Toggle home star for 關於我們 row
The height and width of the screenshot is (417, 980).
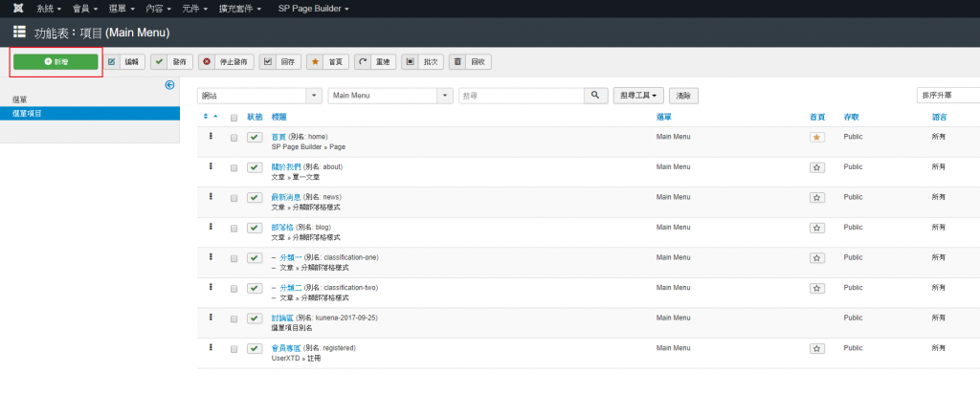(x=816, y=167)
